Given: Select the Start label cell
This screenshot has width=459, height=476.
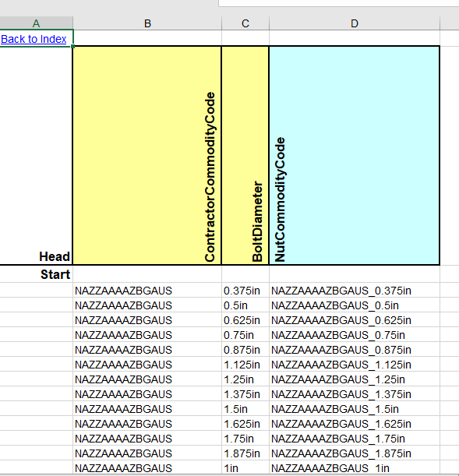Looking at the screenshot, I should click(36, 274).
